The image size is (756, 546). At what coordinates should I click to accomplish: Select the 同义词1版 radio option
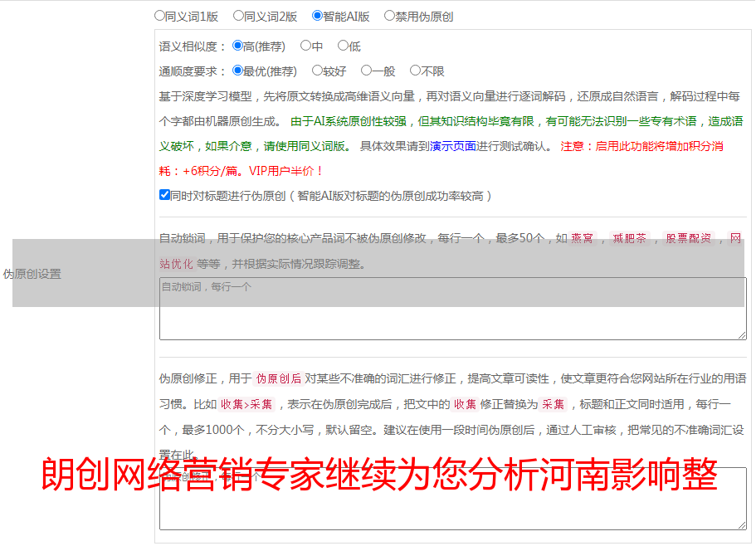coord(159,16)
